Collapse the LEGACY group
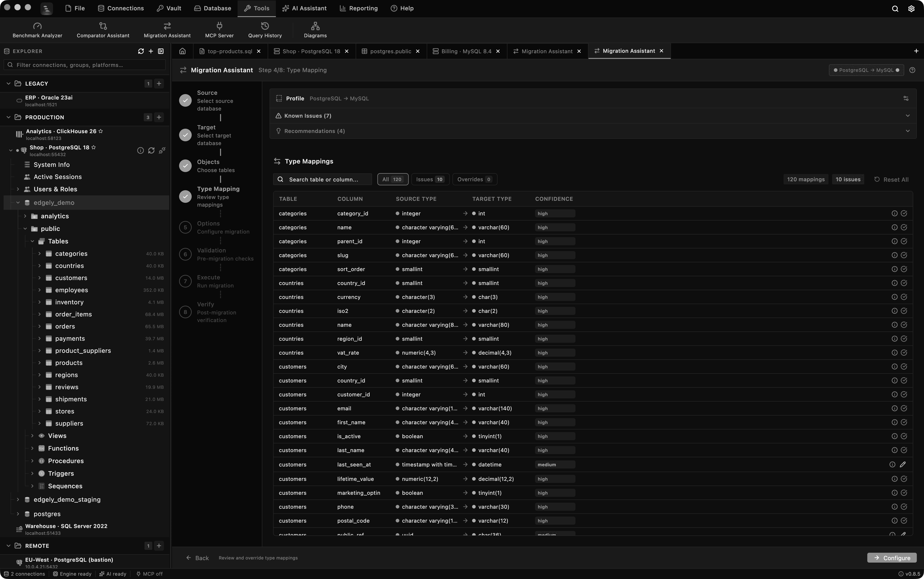 tap(9, 84)
